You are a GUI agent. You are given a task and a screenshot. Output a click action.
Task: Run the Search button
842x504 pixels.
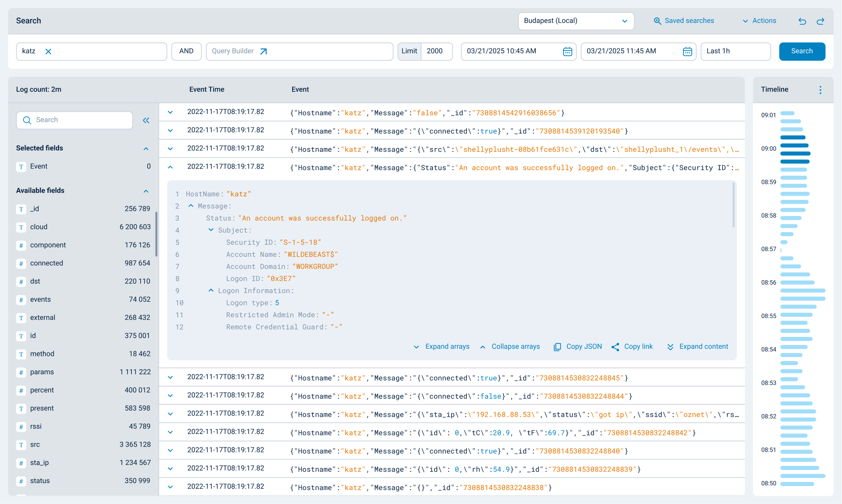[x=802, y=51]
